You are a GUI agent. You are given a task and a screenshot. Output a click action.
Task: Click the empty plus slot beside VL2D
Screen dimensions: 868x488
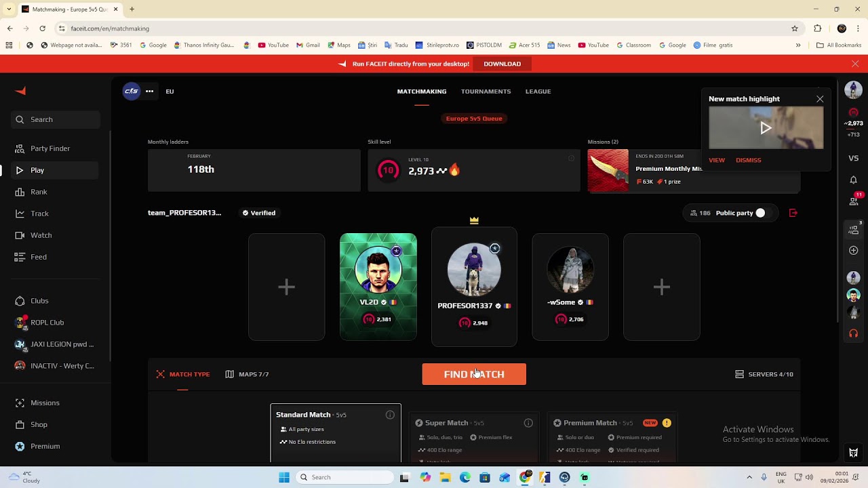click(x=286, y=287)
